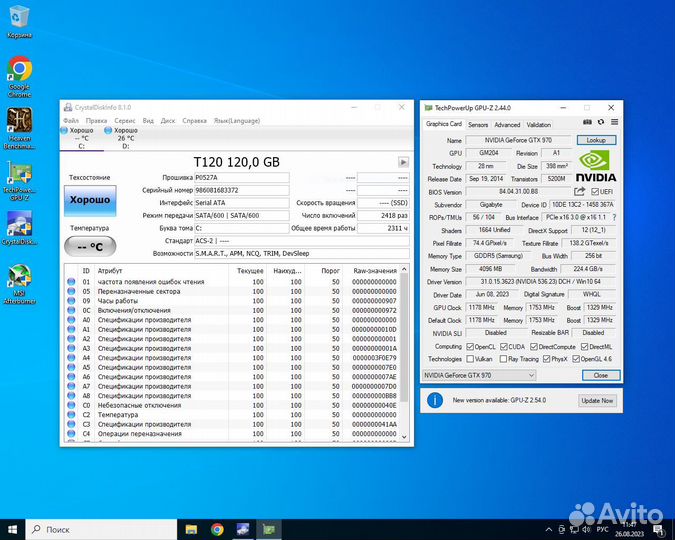Click the blue info icon in the update notice
Screen dimensions: 675x540
tap(435, 400)
